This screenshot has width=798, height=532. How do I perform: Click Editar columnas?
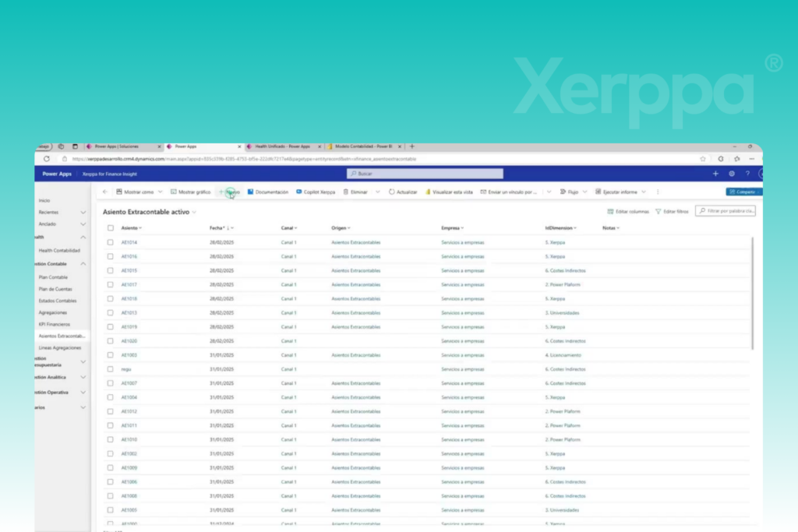628,211
